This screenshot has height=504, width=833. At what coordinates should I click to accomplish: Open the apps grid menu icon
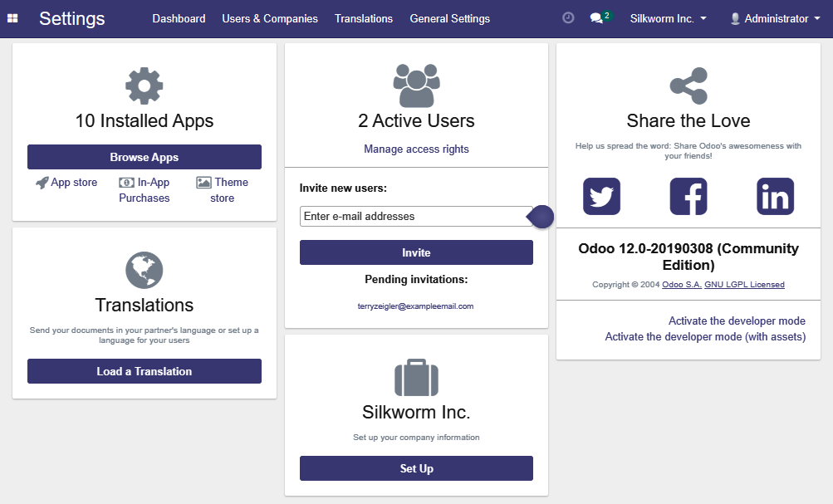(12, 18)
